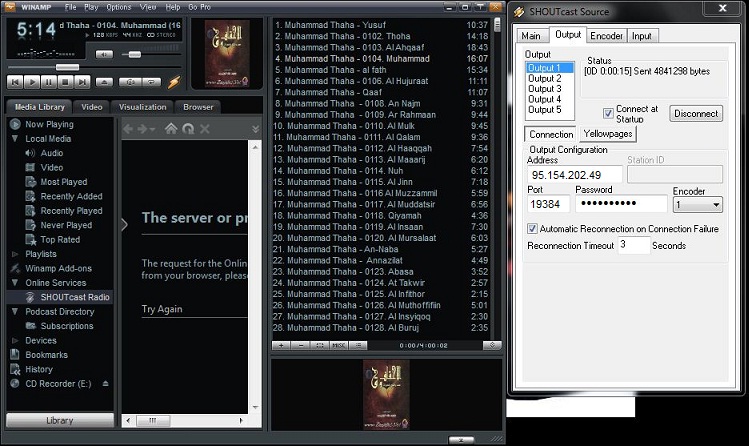Click the Disconnect button
749x446 pixels.
696,114
